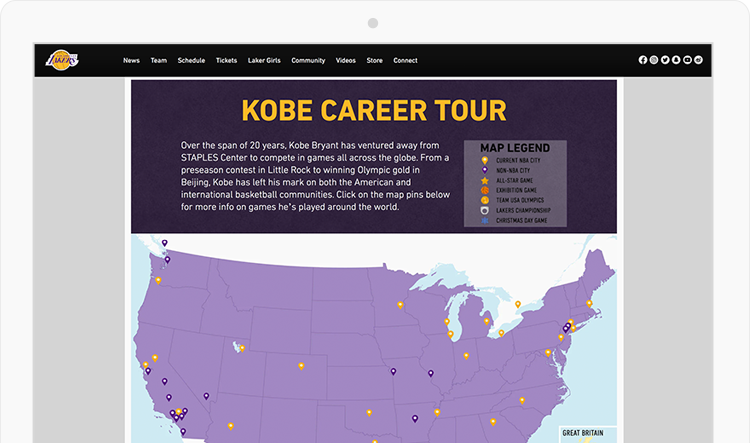The width and height of the screenshot is (750, 443).
Task: Click the Christmas Day Game legend entry
Action: click(514, 221)
